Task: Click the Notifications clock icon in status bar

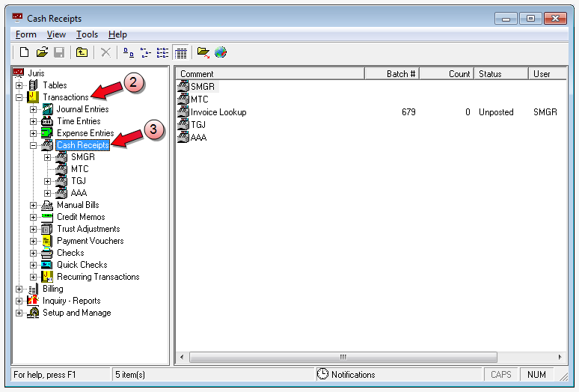Action: coord(322,374)
